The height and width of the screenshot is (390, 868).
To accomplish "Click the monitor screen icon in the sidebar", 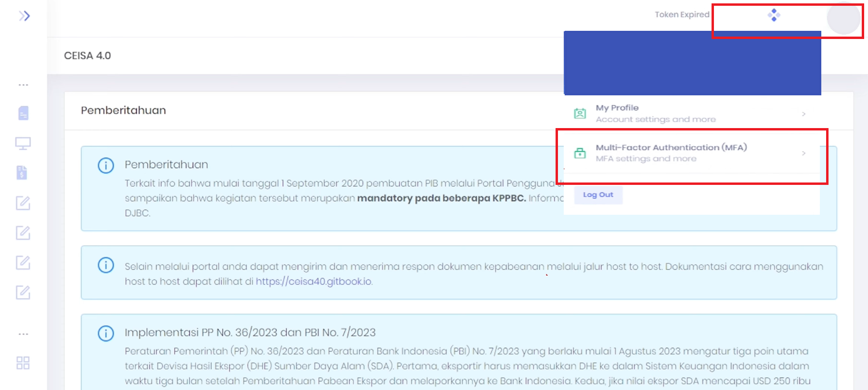I will [x=23, y=143].
